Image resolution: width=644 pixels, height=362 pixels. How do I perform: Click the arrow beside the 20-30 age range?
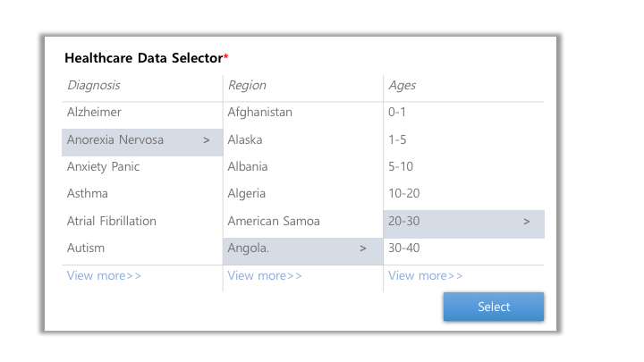[x=527, y=222]
